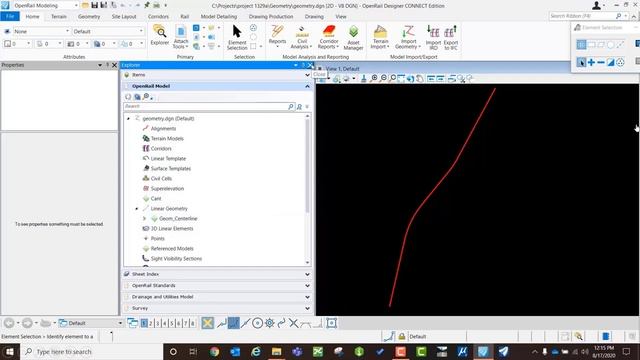Switch to the Rail ribbon tab

pos(184,16)
